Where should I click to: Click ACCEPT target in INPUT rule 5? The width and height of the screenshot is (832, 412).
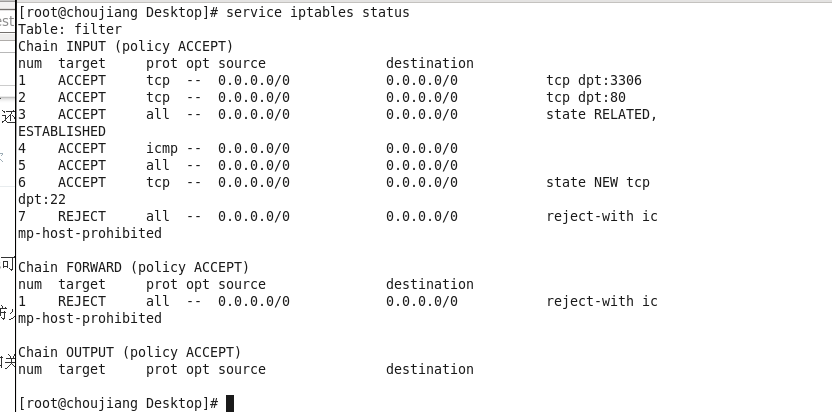click(82, 165)
